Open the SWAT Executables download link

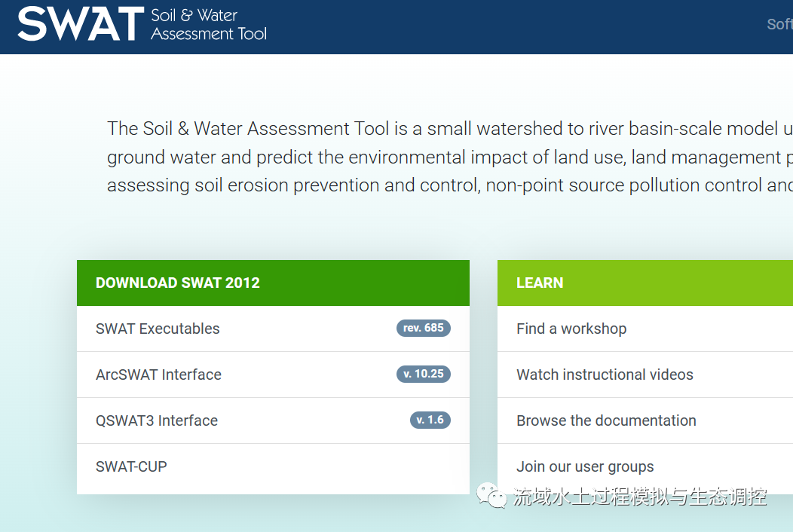(158, 329)
